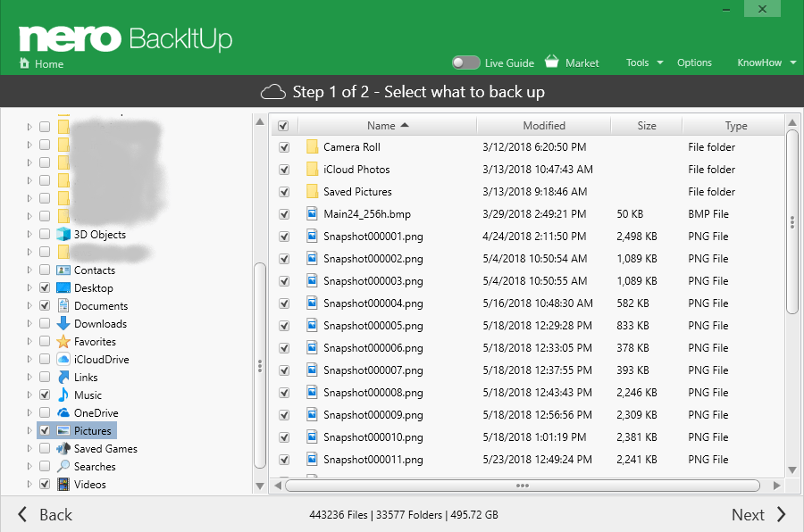The image size is (804, 532).
Task: Select the Searches magnifier icon
Action: tap(63, 467)
